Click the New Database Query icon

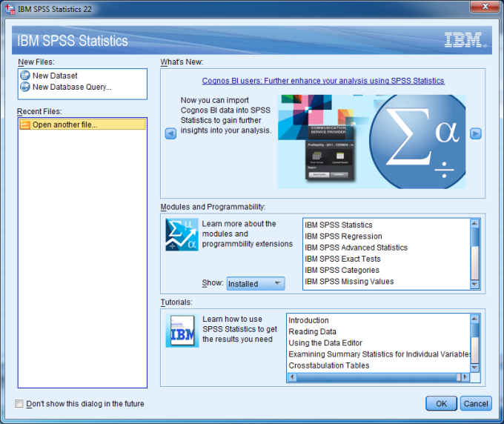[25, 87]
